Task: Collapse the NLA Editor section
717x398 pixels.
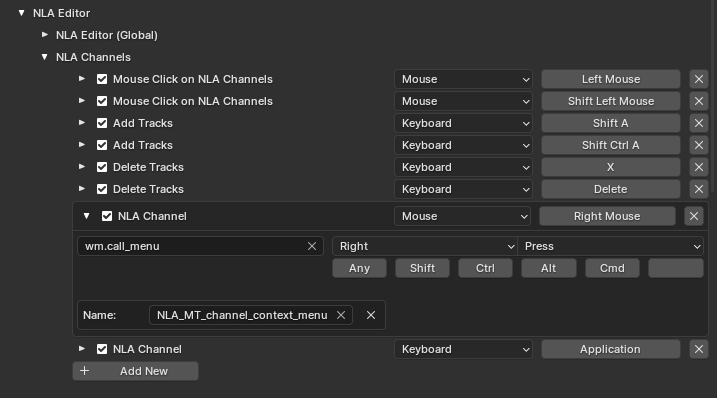Action: click(x=21, y=13)
